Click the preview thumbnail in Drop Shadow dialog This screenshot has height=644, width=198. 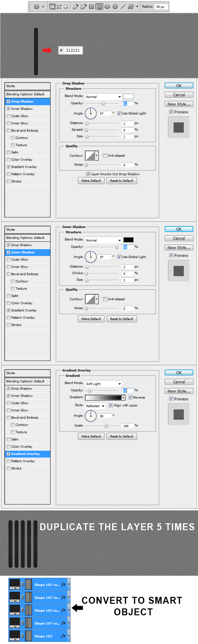(x=179, y=127)
